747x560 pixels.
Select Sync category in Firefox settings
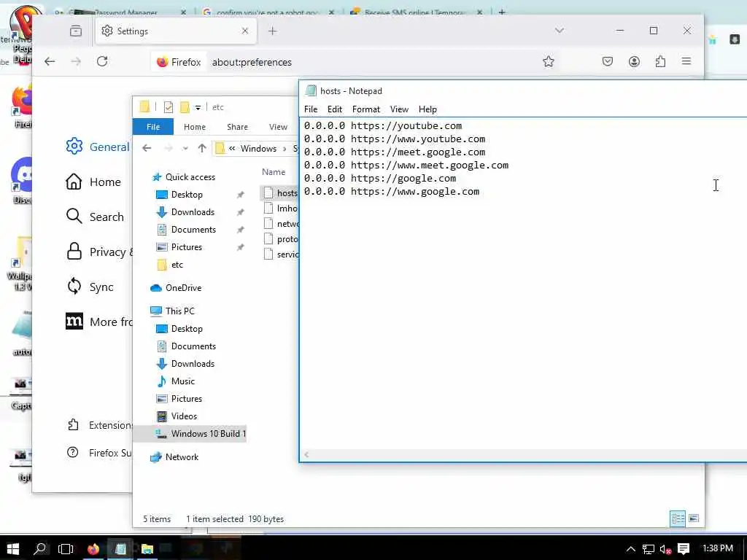pos(90,287)
